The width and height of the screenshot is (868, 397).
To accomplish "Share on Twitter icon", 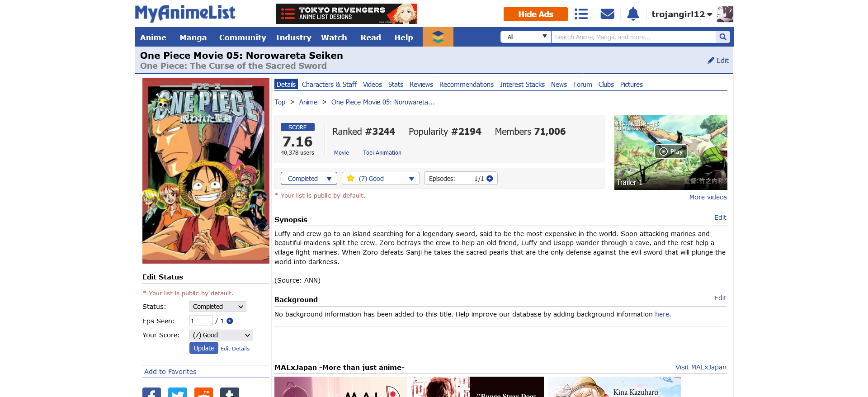I will click(178, 392).
